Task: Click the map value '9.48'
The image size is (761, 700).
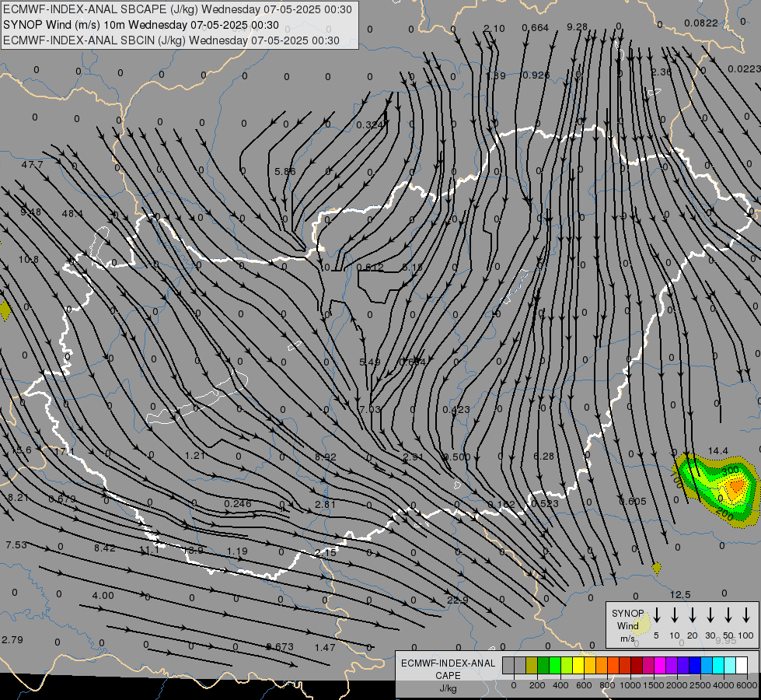Action: click(x=30, y=212)
